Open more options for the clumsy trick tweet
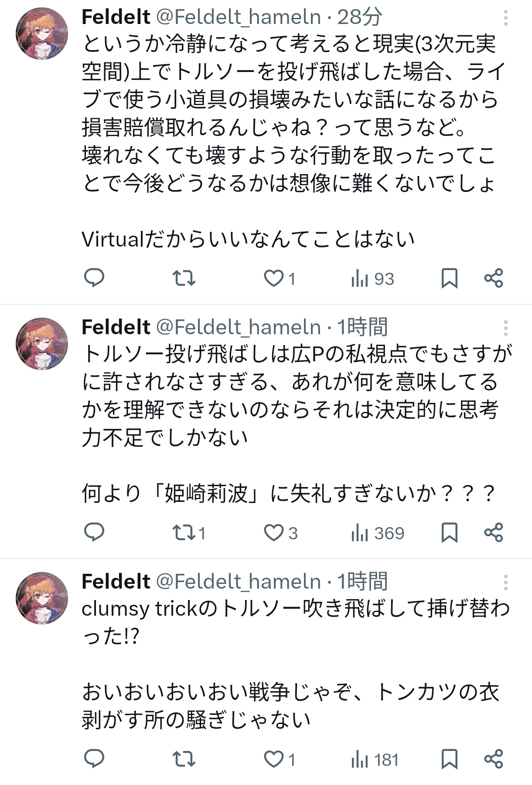This screenshot has height=785, width=532. 505,583
